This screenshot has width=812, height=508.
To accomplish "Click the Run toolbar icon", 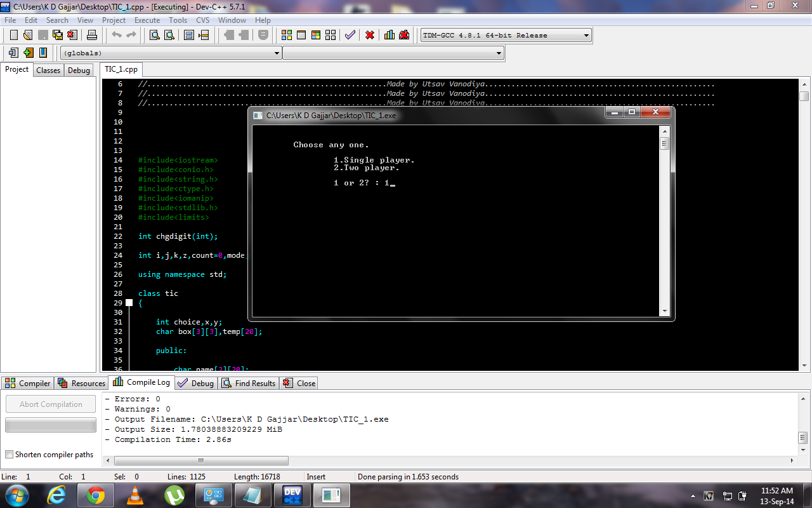I will 301,35.
